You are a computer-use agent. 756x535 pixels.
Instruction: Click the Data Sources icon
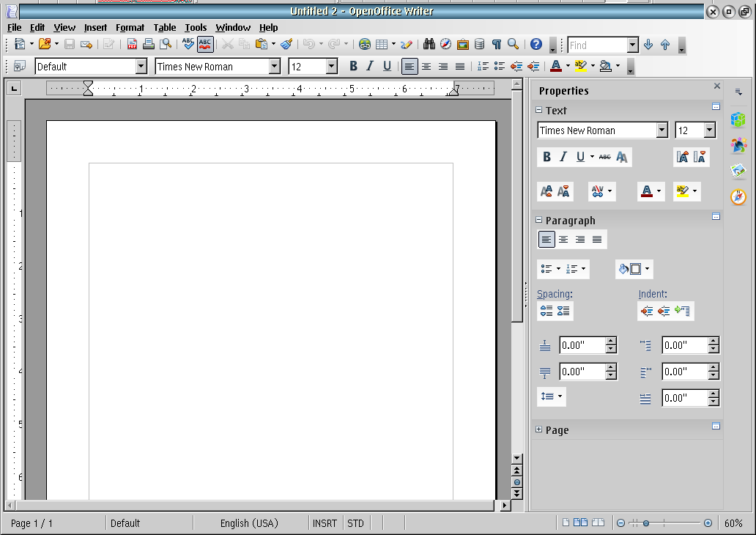(479, 45)
